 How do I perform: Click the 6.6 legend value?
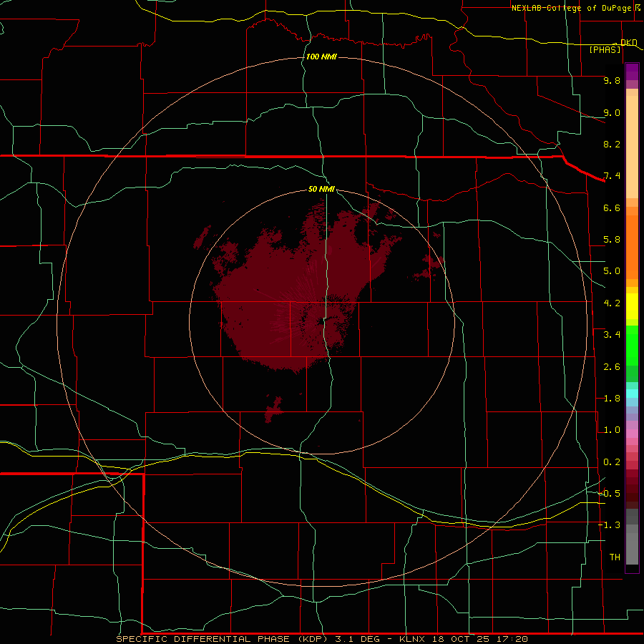coord(612,208)
